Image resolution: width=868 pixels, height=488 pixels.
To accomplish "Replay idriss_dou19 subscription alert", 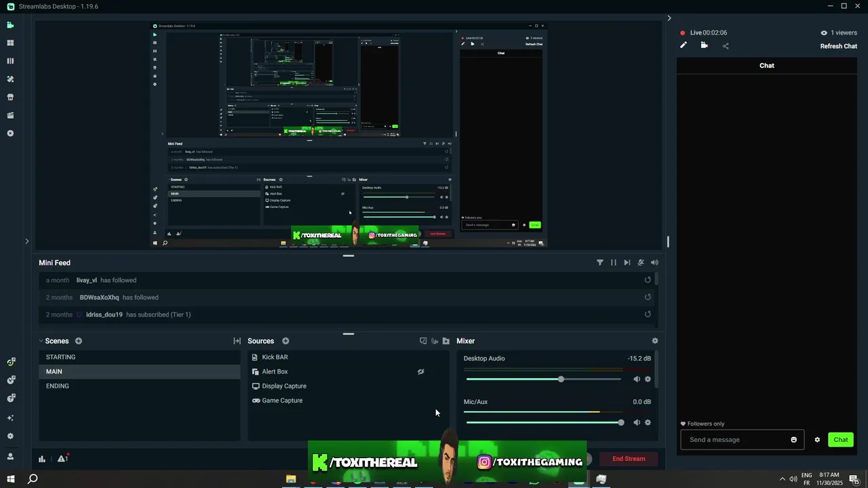I will coord(648,314).
